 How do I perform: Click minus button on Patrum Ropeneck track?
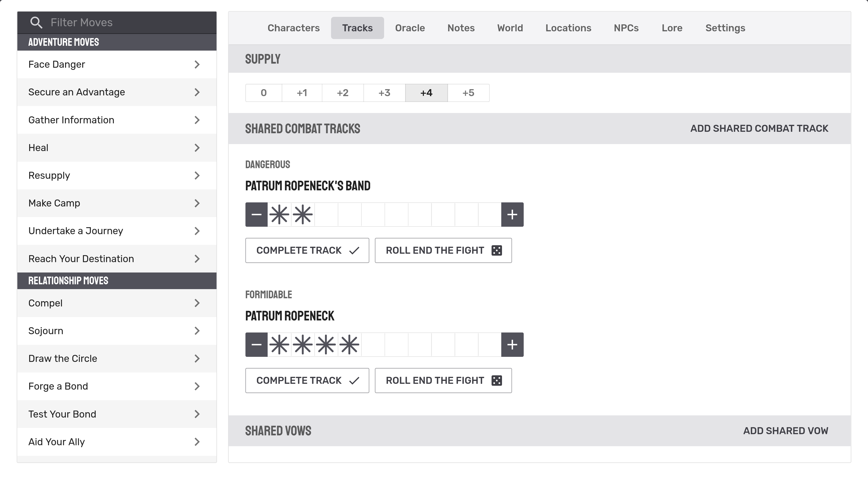click(x=257, y=345)
